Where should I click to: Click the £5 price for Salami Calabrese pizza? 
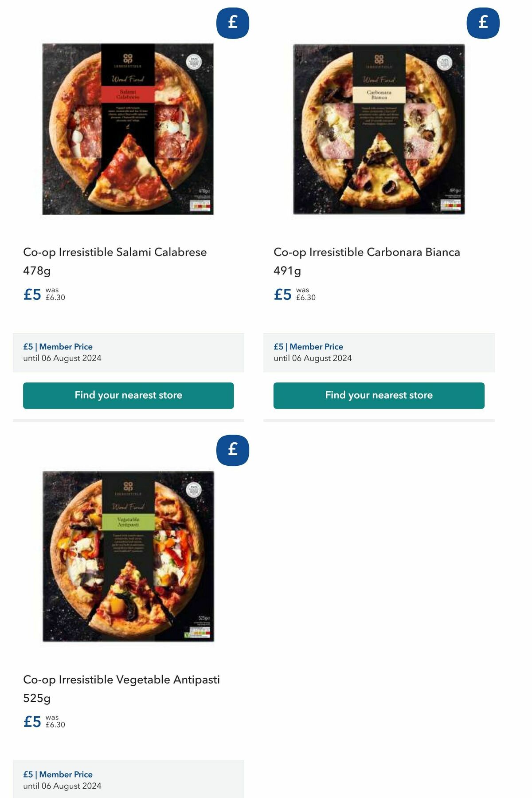tap(31, 293)
